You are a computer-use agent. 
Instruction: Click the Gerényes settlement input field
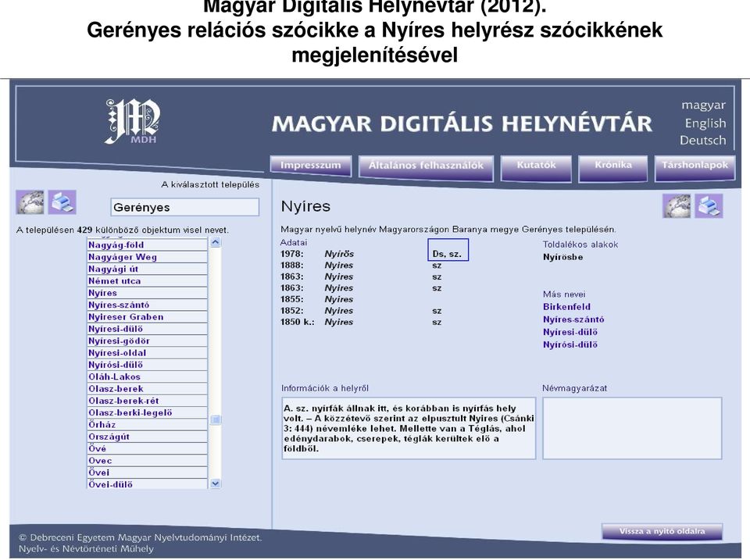[x=184, y=207]
